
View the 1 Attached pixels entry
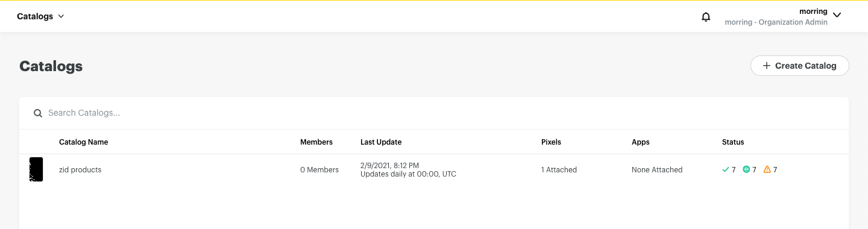[x=559, y=170]
